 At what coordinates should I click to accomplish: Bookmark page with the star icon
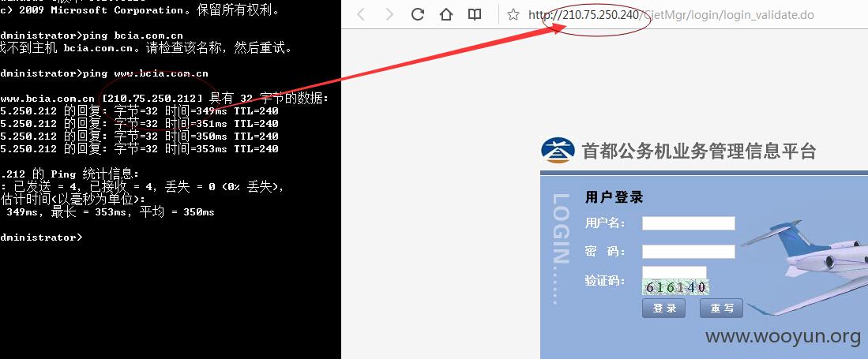click(x=513, y=15)
